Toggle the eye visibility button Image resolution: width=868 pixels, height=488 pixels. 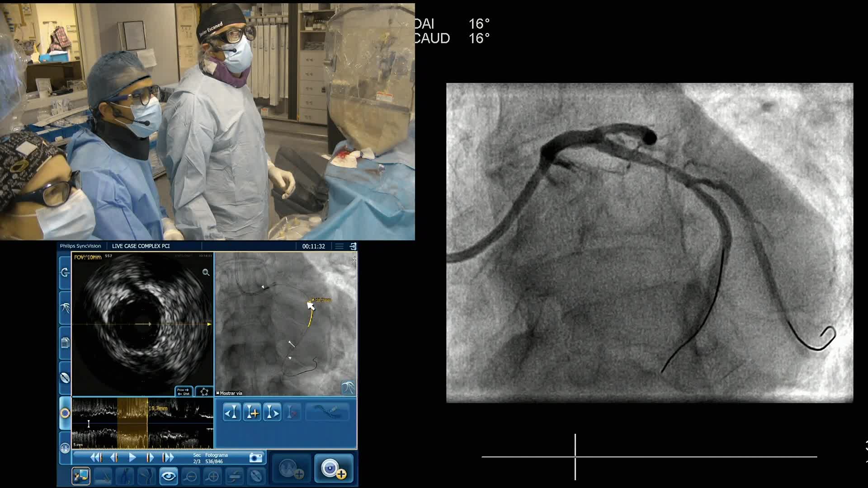tap(168, 476)
